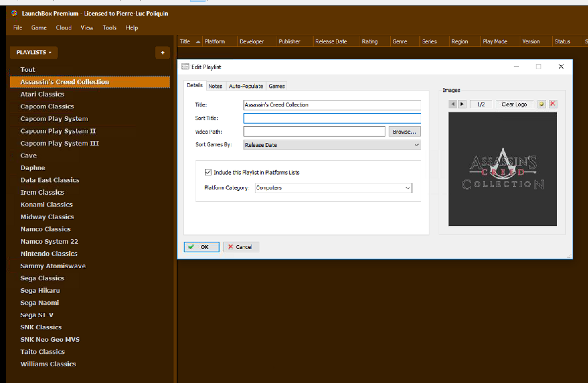Select the Williams Classics playlist
The height and width of the screenshot is (383, 588).
[90, 364]
